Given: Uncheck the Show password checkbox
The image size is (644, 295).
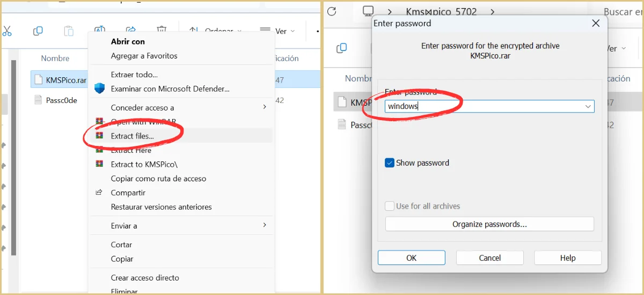Looking at the screenshot, I should (x=390, y=163).
